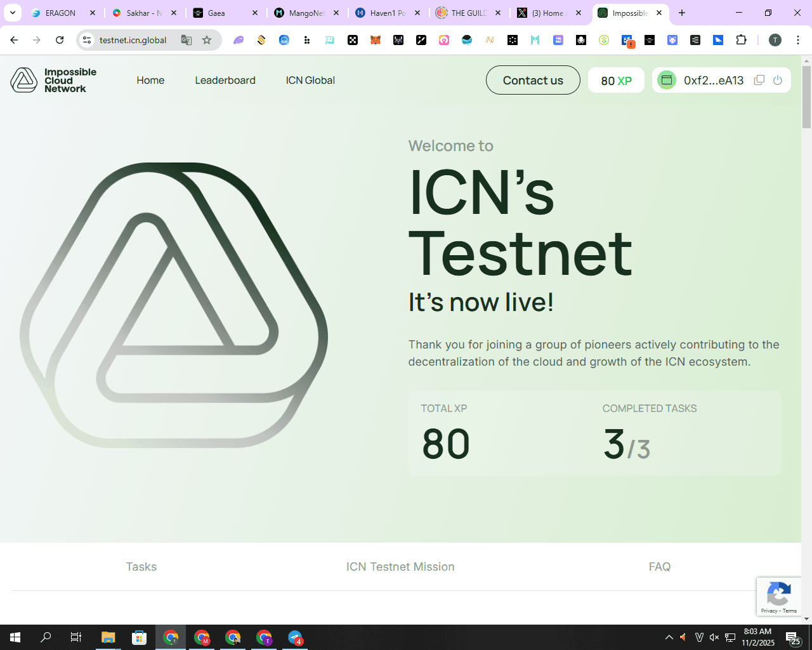Screen dimensions: 812x650
Task: Close the Impossible tab
Action: pyautogui.click(x=659, y=13)
